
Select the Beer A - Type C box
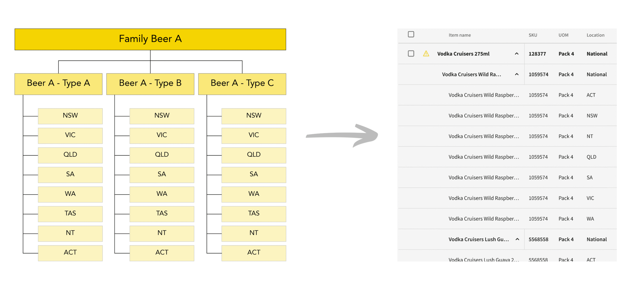pyautogui.click(x=242, y=84)
